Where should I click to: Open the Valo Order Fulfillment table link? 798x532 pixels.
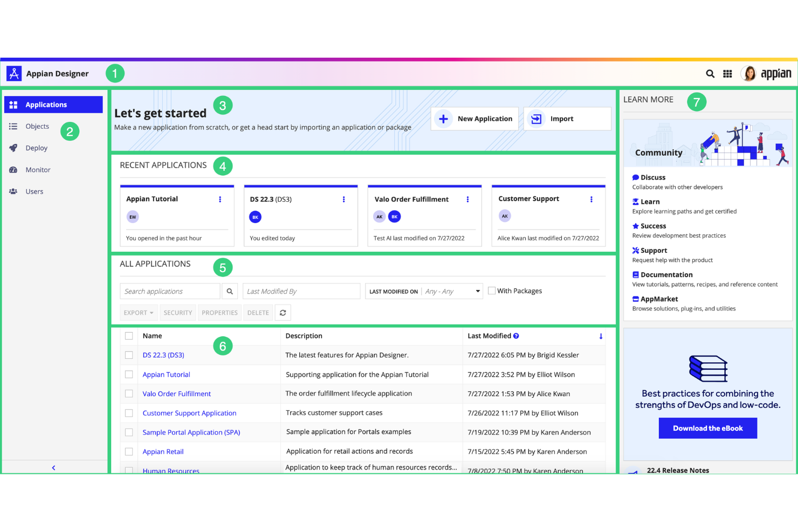coord(177,394)
